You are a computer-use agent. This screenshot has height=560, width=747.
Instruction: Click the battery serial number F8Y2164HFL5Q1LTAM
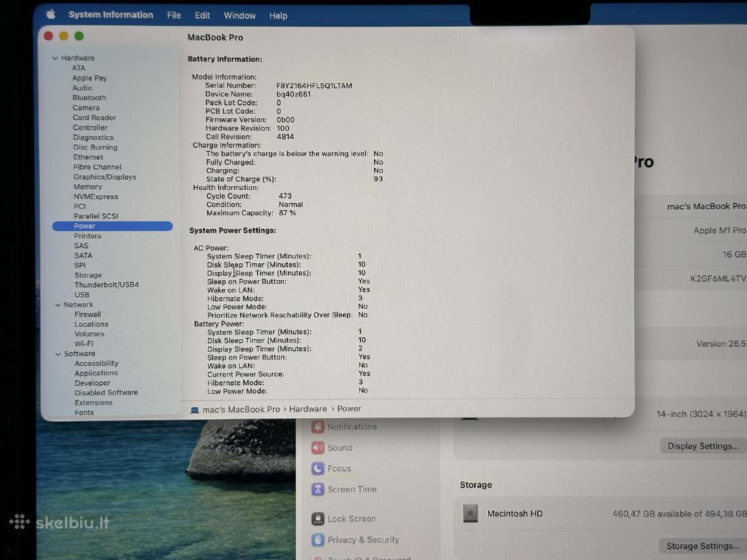314,86
